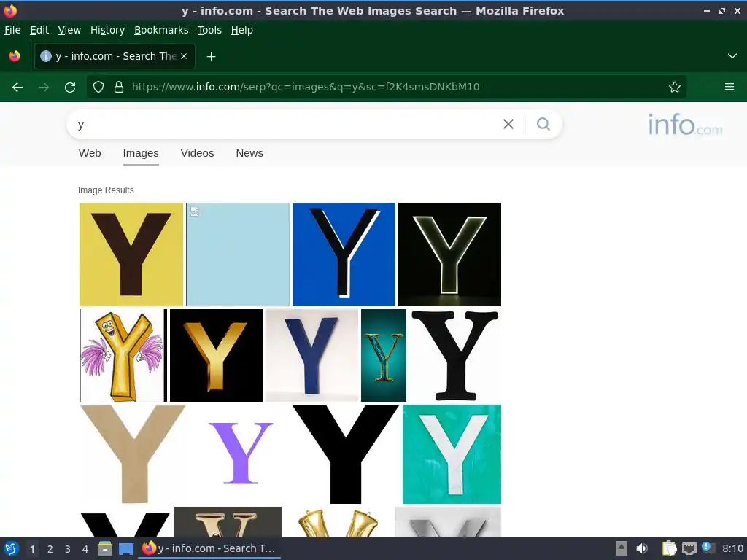
Task: Switch to workspace 4 on the taskbar
Action: pyautogui.click(x=85, y=549)
